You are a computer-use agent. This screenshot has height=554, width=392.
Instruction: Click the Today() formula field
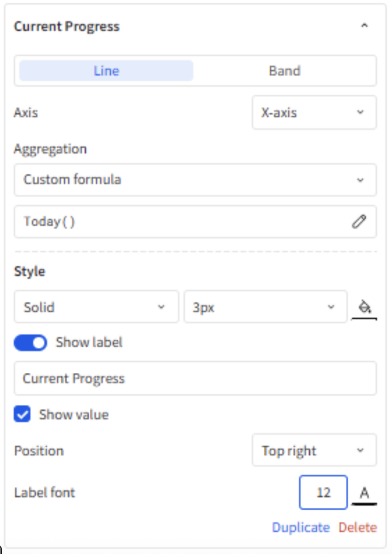pyautogui.click(x=195, y=221)
